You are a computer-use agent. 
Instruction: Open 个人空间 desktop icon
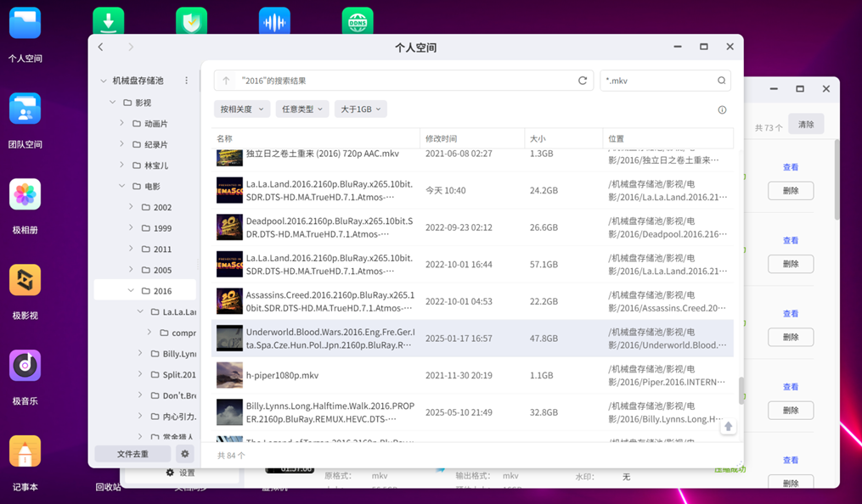pos(25,23)
